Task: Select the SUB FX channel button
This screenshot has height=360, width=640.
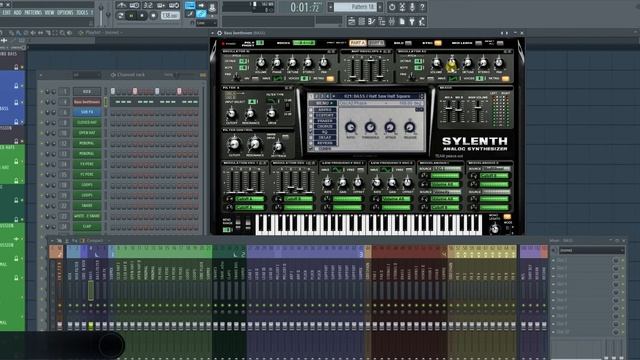Action: (87, 112)
